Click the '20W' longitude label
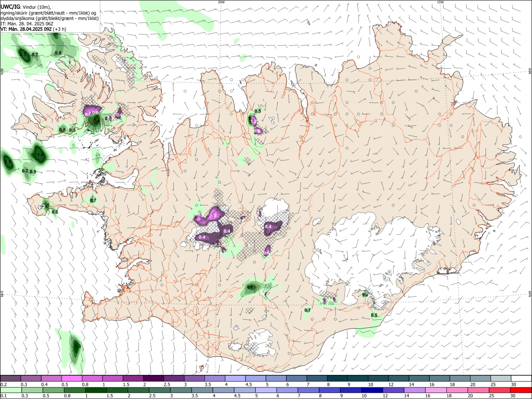Image resolution: width=532 pixels, height=399 pixels. click(x=221, y=2)
